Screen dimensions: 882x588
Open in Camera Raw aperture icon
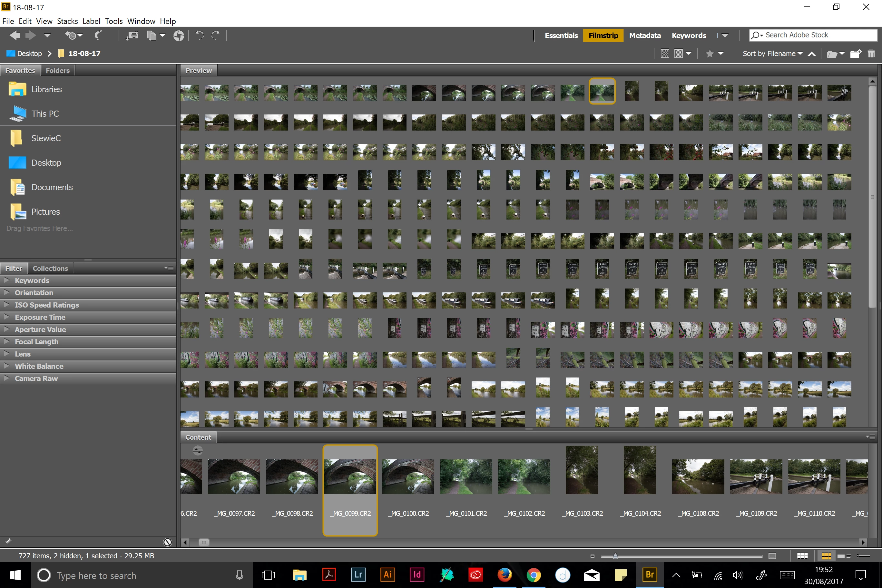(179, 35)
